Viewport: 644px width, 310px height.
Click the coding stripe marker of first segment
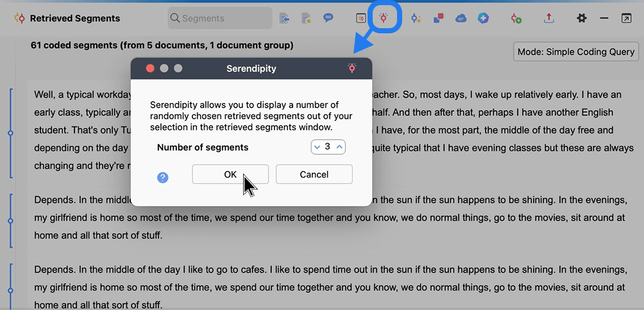[x=11, y=133]
